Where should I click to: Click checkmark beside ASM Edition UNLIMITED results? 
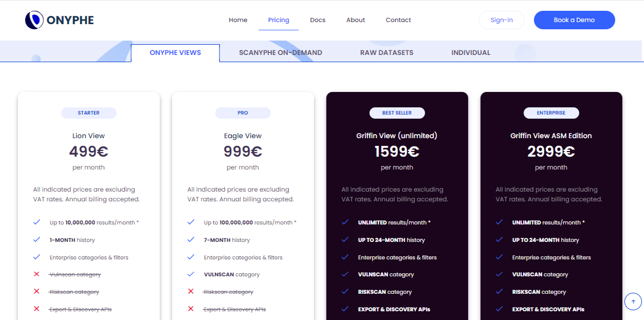pyautogui.click(x=499, y=222)
